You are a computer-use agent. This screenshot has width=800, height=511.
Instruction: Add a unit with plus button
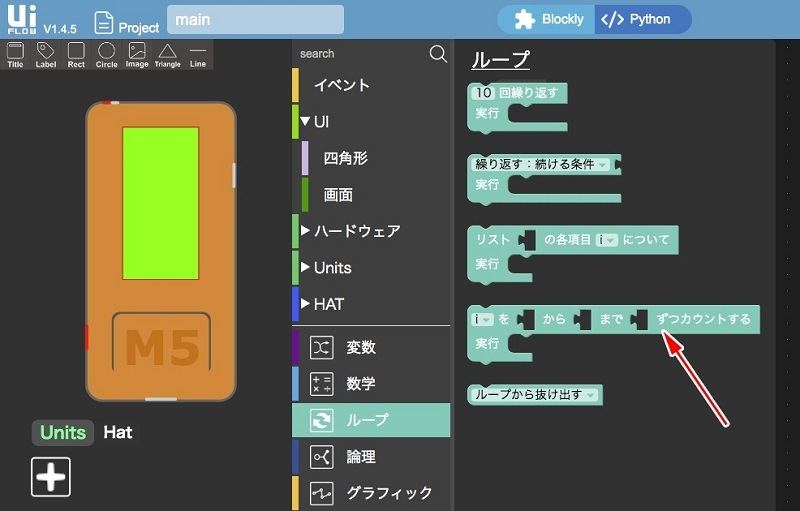pyautogui.click(x=50, y=477)
